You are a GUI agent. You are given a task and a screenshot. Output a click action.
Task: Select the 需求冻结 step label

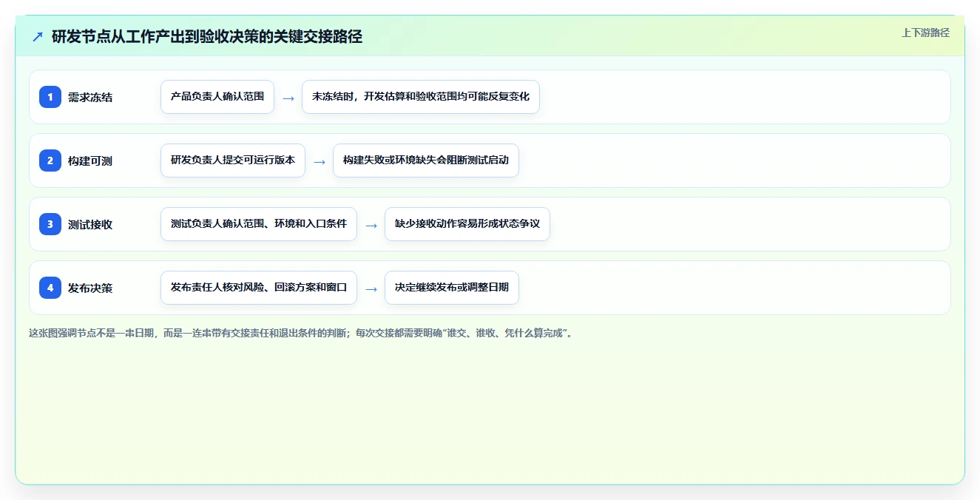[x=90, y=97]
